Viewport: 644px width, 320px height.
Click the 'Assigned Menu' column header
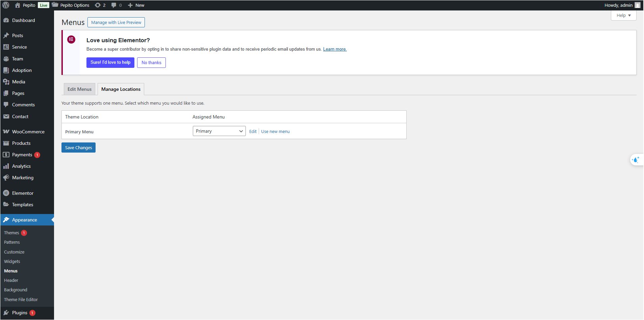pyautogui.click(x=208, y=117)
